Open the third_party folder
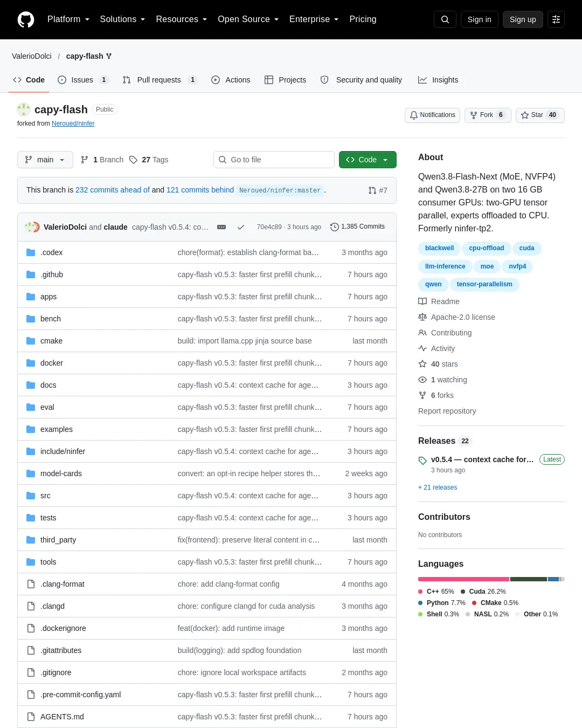This screenshot has height=728, width=582. [58, 540]
